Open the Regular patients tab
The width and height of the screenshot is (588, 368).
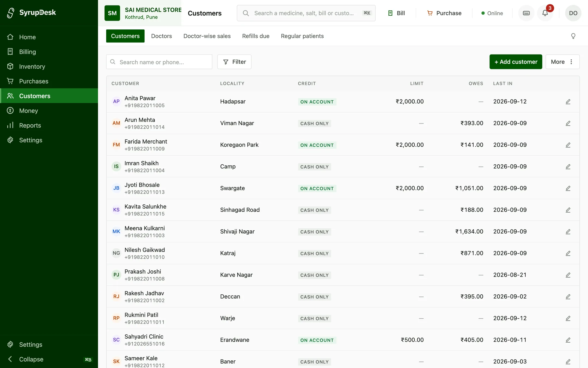coord(302,36)
